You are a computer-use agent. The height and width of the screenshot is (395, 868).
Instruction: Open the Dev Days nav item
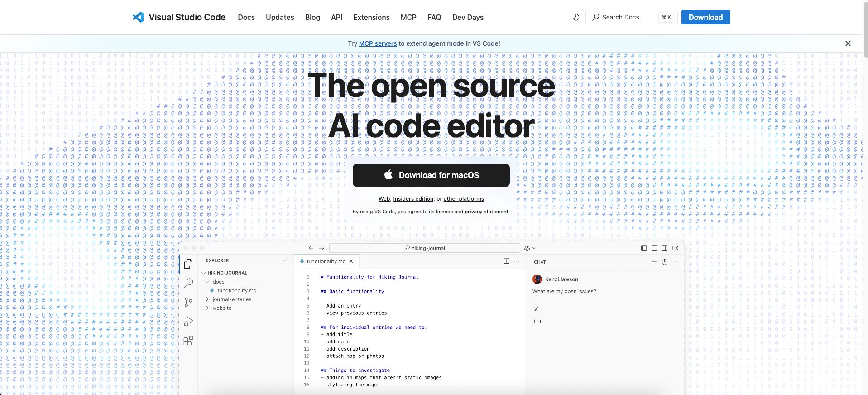tap(468, 17)
